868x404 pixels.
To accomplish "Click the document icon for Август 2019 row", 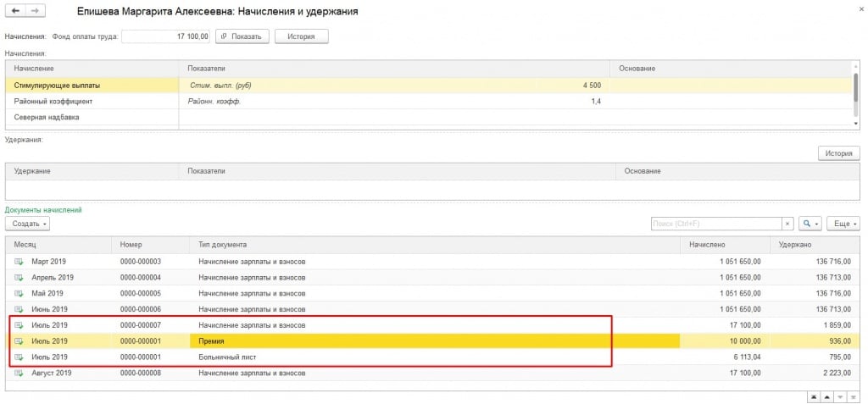I will tap(19, 373).
